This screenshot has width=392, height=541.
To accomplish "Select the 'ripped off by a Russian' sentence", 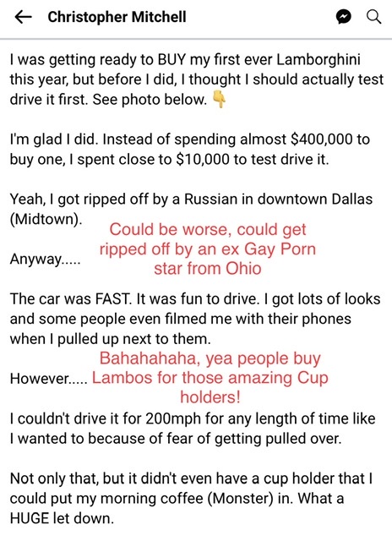I will (x=191, y=209).
